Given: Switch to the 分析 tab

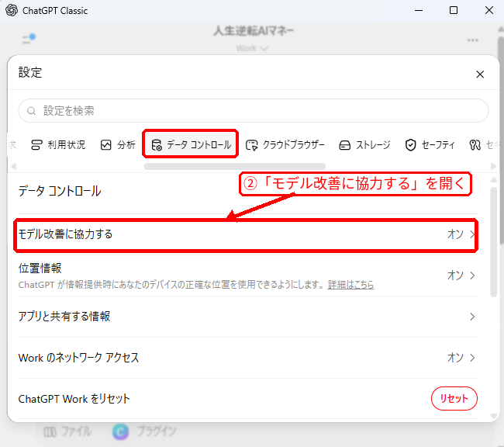Looking at the screenshot, I should pos(118,145).
